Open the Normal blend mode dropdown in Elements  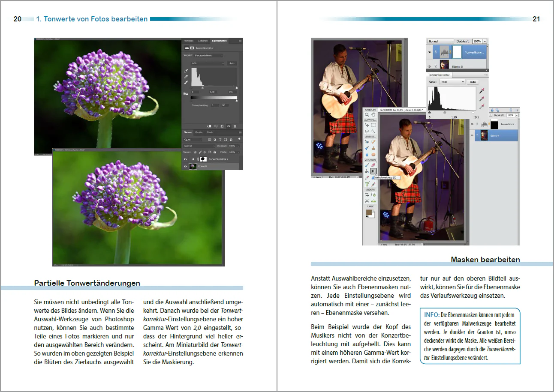click(440, 41)
